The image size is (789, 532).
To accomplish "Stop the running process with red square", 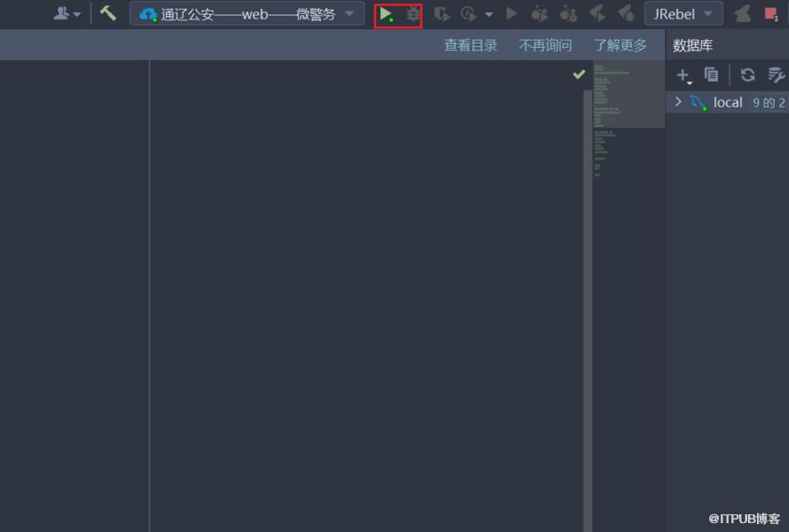I will pyautogui.click(x=770, y=13).
